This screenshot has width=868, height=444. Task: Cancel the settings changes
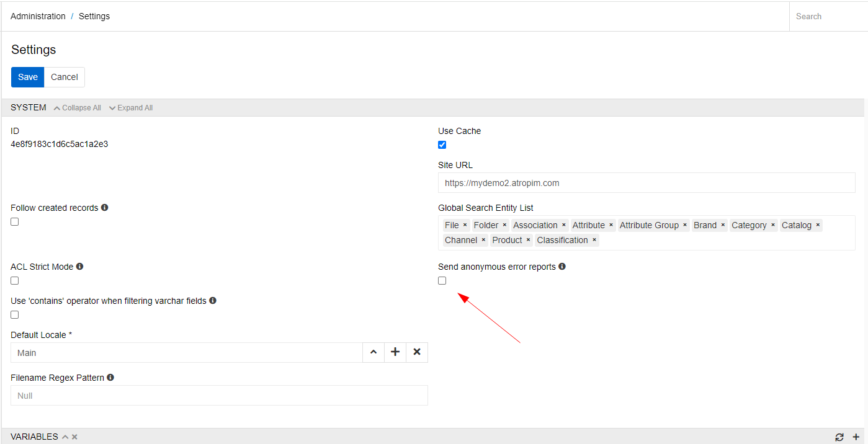[x=65, y=77]
